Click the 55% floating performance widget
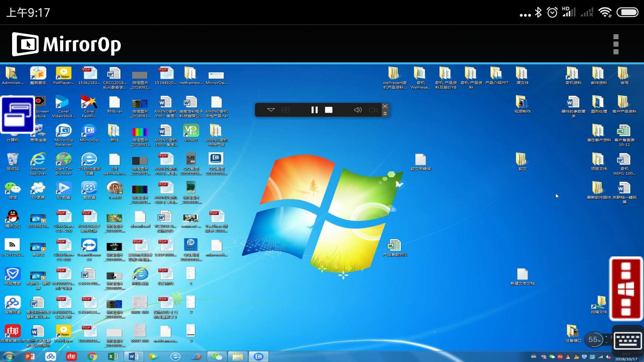The image size is (644, 362). 594,340
